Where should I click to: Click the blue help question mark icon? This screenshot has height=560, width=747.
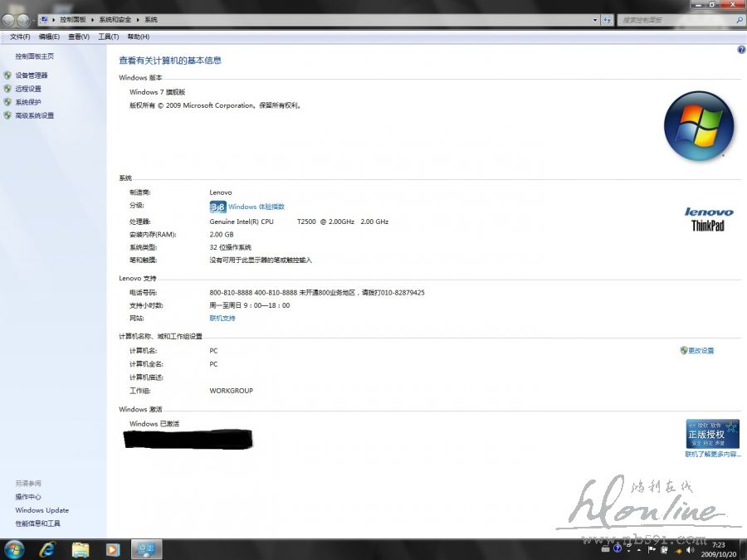point(741,50)
